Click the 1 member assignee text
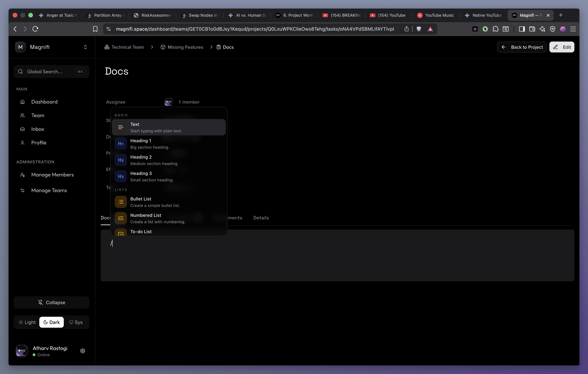The image size is (588, 374). (x=189, y=102)
